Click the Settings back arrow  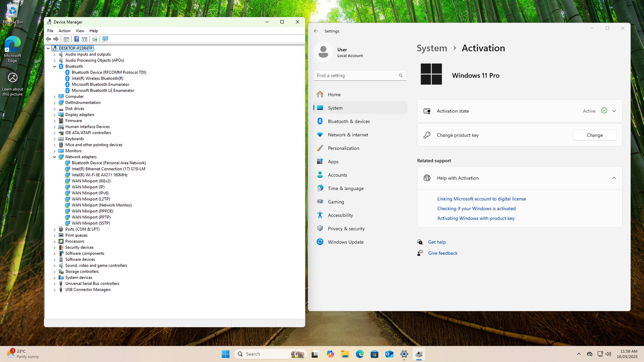[x=316, y=31]
